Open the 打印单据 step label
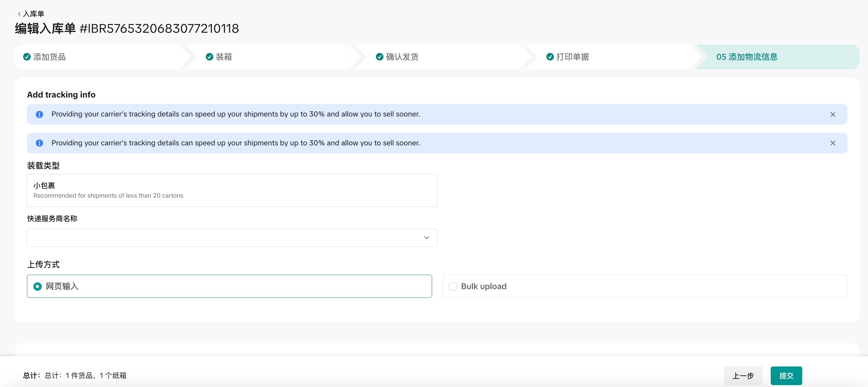 point(572,57)
